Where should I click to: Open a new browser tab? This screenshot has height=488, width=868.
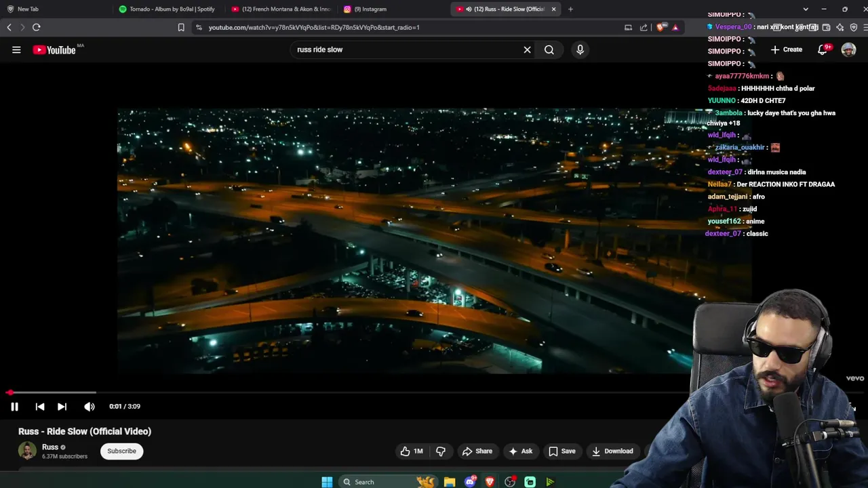click(x=570, y=9)
